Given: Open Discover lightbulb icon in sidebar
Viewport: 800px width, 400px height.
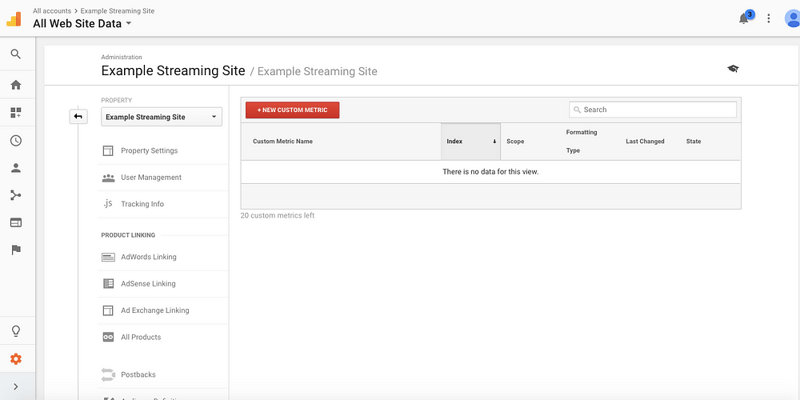Looking at the screenshot, I should (x=16, y=331).
